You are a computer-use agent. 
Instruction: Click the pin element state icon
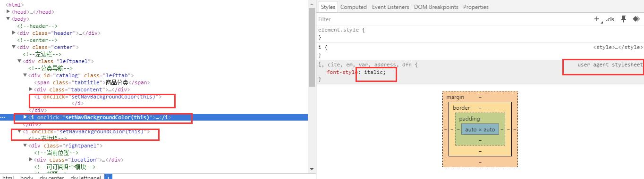coord(624,19)
